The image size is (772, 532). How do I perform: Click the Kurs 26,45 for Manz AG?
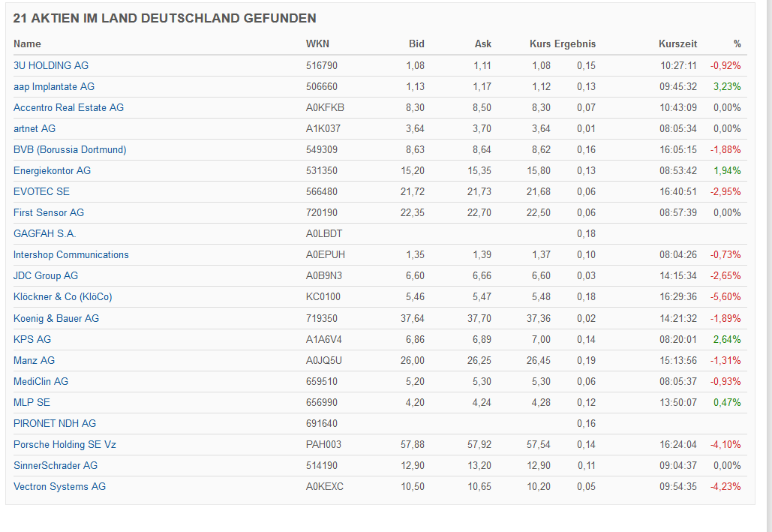click(539, 361)
